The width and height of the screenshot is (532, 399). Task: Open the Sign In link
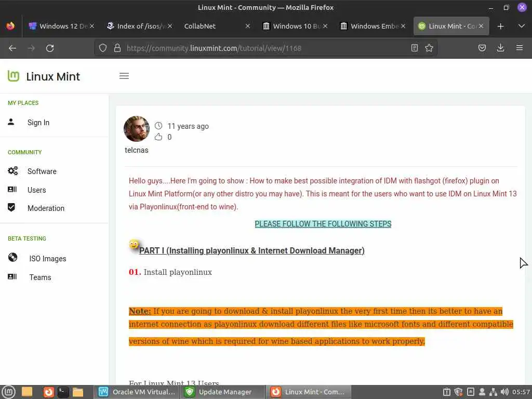(x=38, y=123)
